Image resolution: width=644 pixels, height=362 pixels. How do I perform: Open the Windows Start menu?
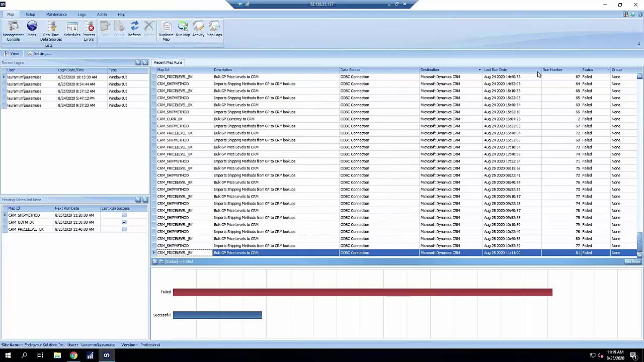coord(8,355)
